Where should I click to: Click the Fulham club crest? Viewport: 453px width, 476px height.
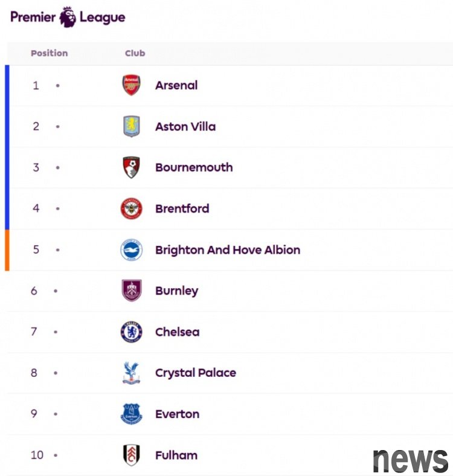pos(131,455)
